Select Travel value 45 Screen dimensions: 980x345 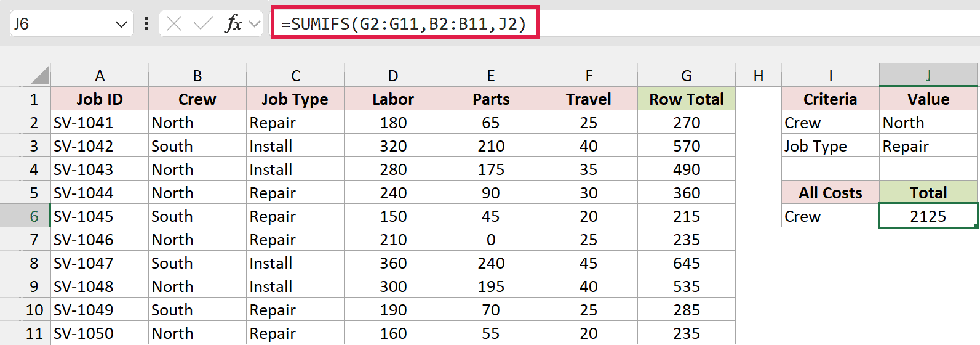(x=589, y=263)
